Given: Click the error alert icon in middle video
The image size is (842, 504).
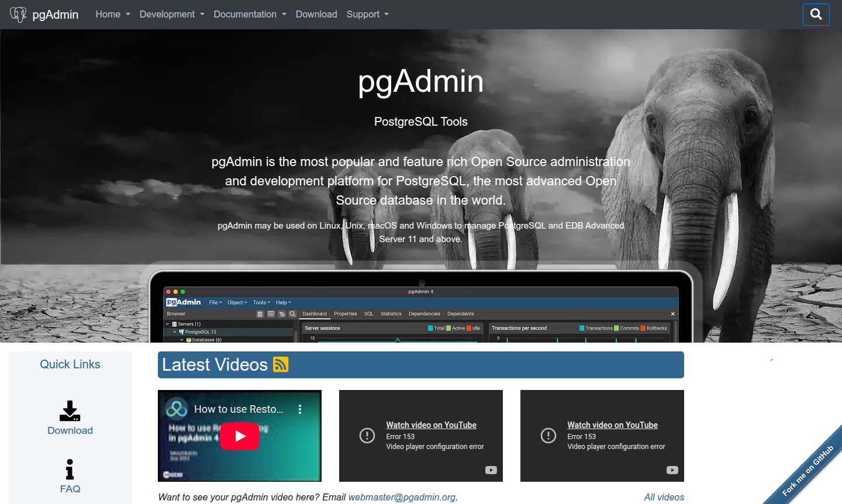Looking at the screenshot, I should (x=367, y=436).
